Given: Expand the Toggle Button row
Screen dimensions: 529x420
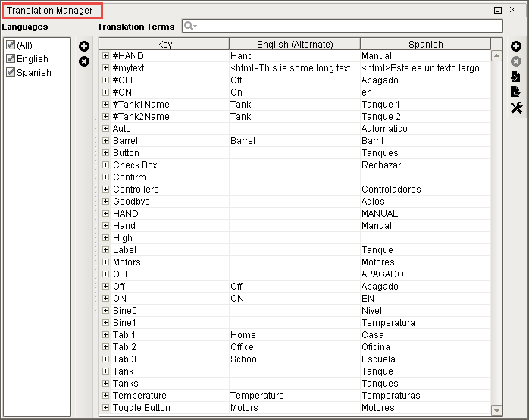Looking at the screenshot, I should (105, 408).
